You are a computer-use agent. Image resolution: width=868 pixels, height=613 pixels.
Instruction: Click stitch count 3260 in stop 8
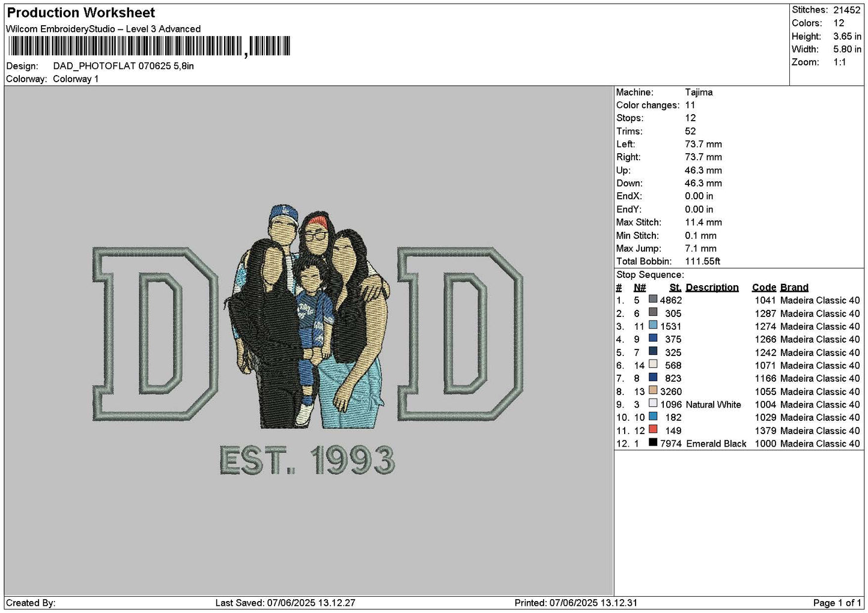(x=671, y=391)
